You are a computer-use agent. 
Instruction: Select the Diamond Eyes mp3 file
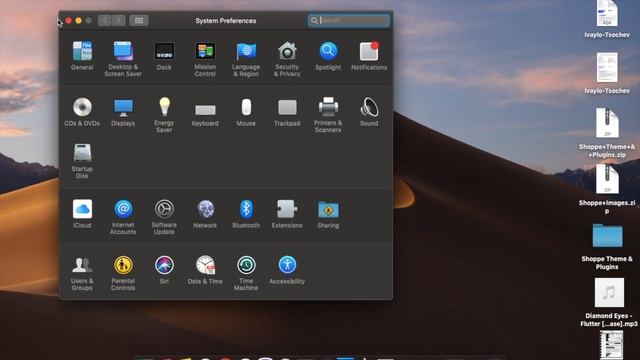[609, 302]
